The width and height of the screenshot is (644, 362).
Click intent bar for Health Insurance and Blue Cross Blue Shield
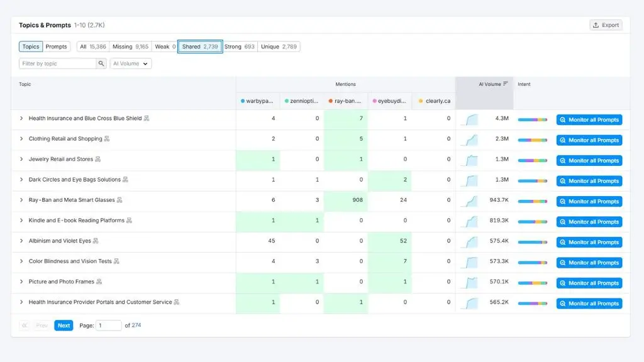(x=533, y=120)
